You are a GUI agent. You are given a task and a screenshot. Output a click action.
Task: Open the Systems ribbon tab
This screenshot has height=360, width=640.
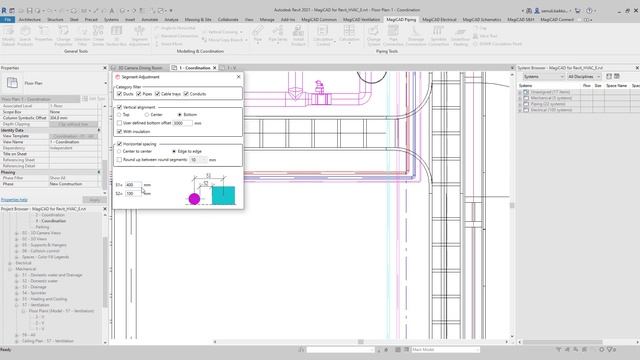tap(111, 19)
